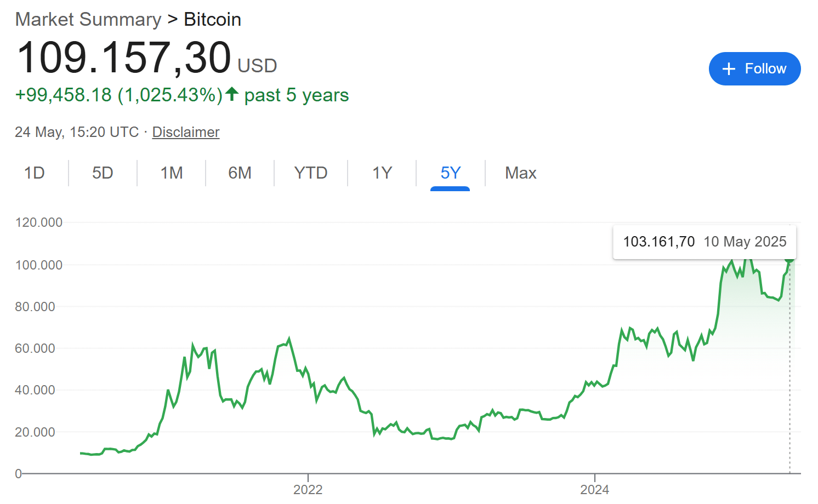Show the 1Y chart range

[x=382, y=173]
